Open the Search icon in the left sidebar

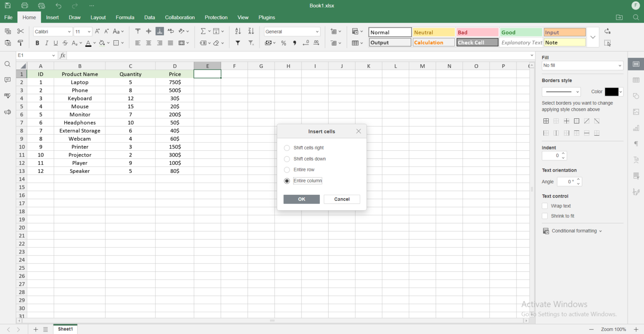click(7, 64)
